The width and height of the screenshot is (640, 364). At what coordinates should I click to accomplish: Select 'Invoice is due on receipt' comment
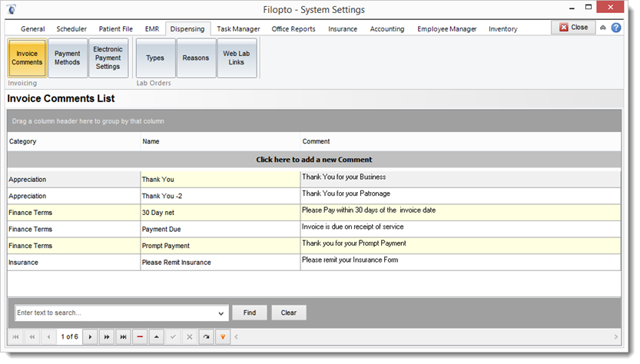pyautogui.click(x=461, y=230)
